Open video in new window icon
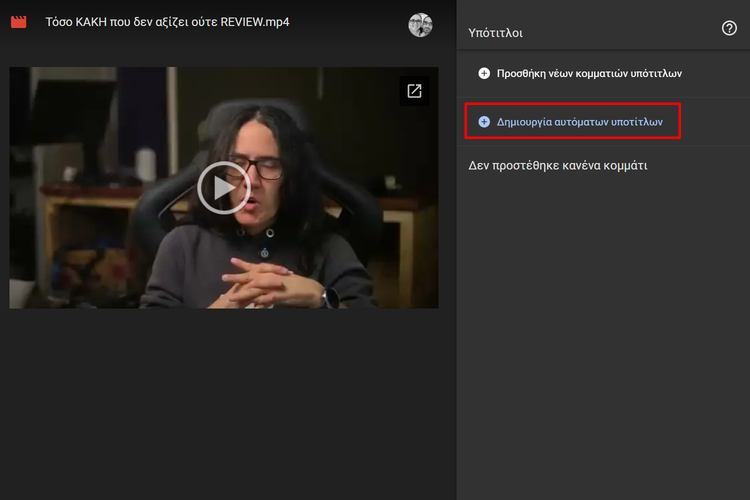The image size is (750, 500). pos(414,91)
